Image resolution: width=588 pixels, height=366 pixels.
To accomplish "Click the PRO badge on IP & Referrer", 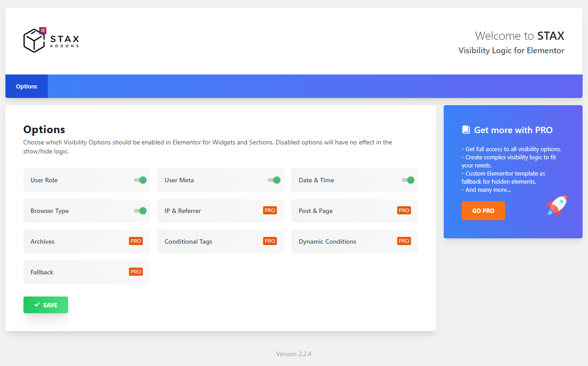I will [x=270, y=210].
